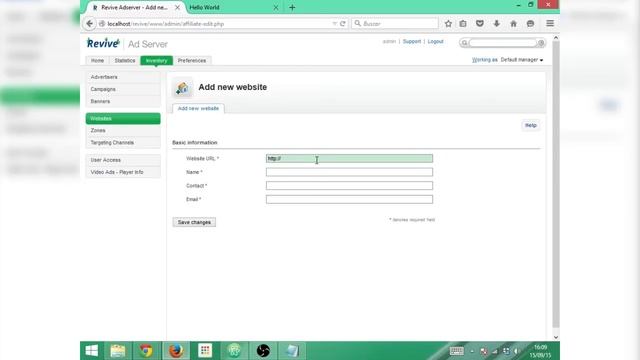Focus the Website URL field
The width and height of the screenshot is (640, 360).
click(x=349, y=158)
